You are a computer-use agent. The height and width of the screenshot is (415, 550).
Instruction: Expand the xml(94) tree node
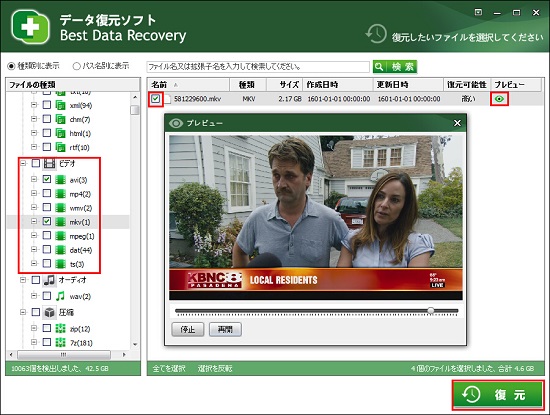(x=34, y=105)
